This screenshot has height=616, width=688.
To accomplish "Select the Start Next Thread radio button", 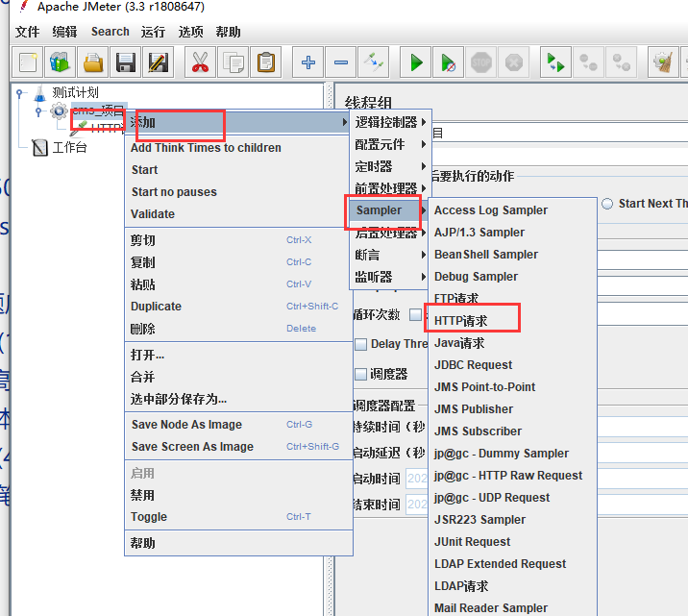I will [x=607, y=204].
